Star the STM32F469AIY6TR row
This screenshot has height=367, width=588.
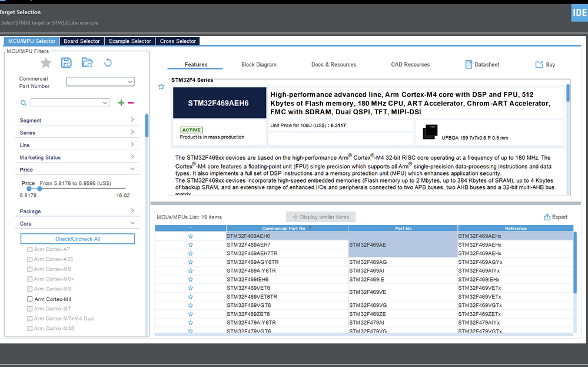tap(191, 270)
